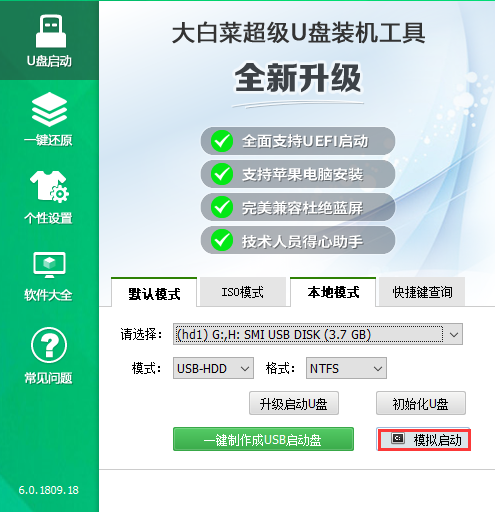The image size is (495, 512).
Task: Open the U盘启动 USB drive icon
Action: (51, 31)
